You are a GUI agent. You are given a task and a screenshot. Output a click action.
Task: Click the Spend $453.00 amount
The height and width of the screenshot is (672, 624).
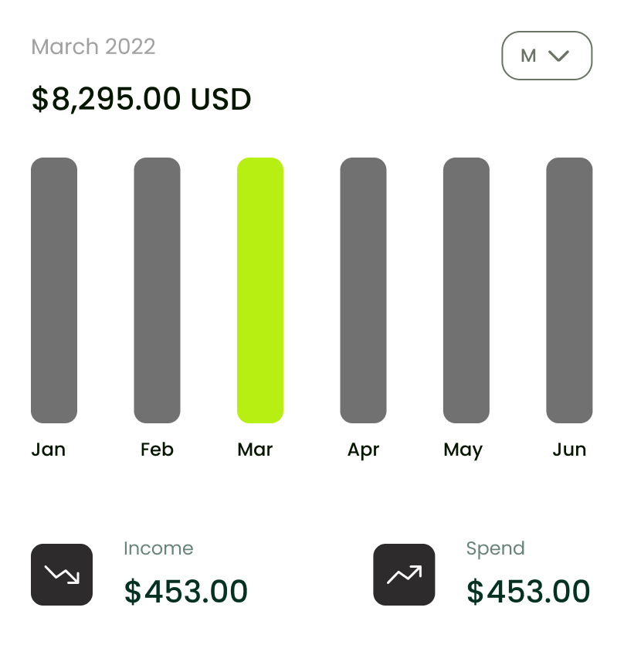pos(528,592)
